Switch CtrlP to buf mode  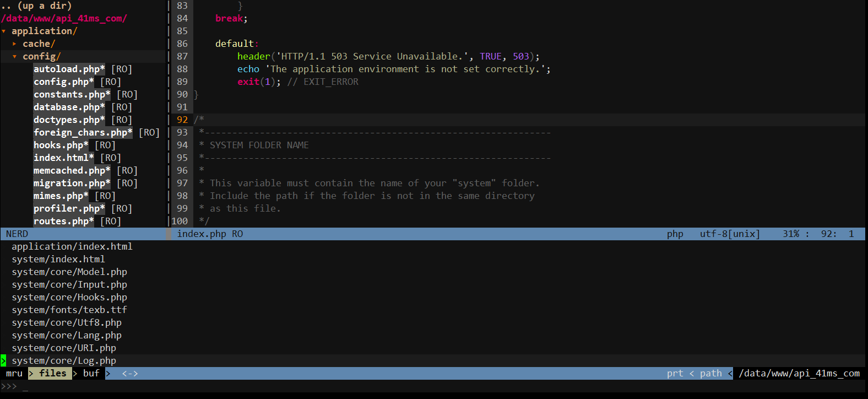point(91,374)
